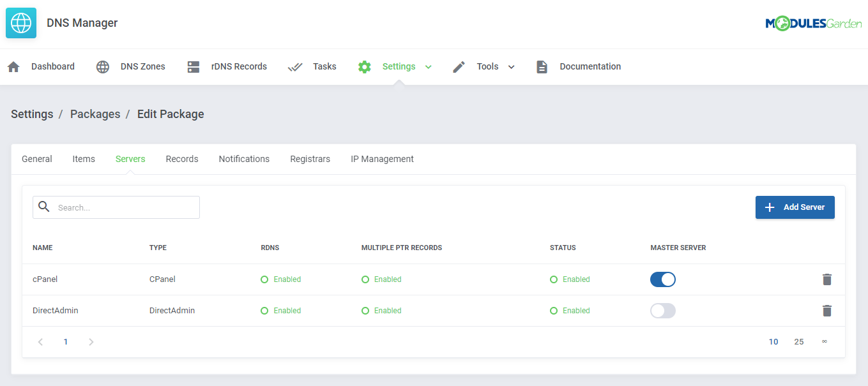Open the Dashboard via its home icon
The height and width of the screenshot is (386, 868).
tap(13, 66)
